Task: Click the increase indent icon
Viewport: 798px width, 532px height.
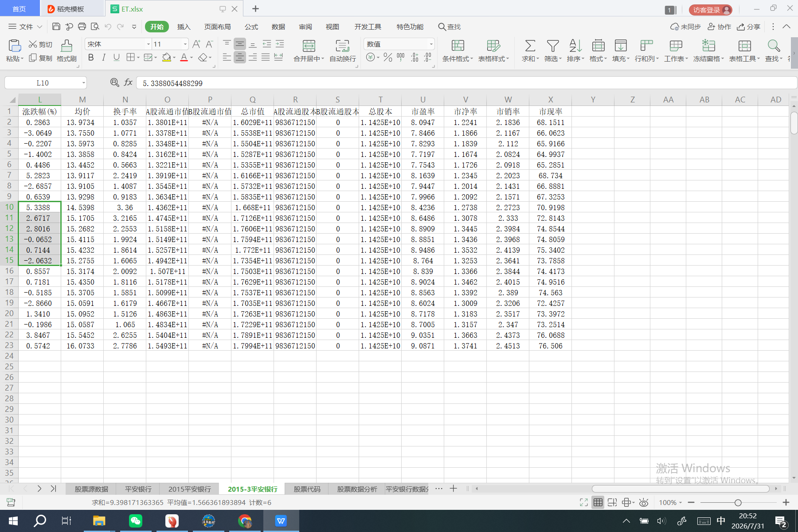Action: [280, 44]
